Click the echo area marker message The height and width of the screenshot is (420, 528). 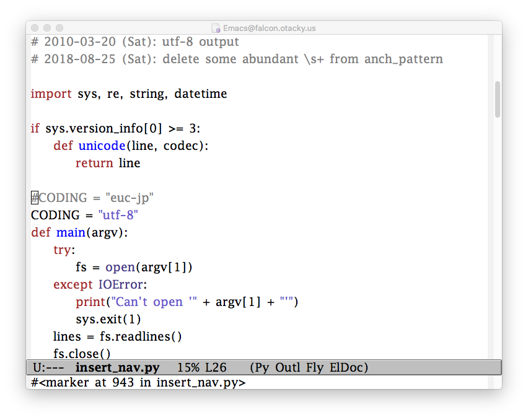pos(138,383)
